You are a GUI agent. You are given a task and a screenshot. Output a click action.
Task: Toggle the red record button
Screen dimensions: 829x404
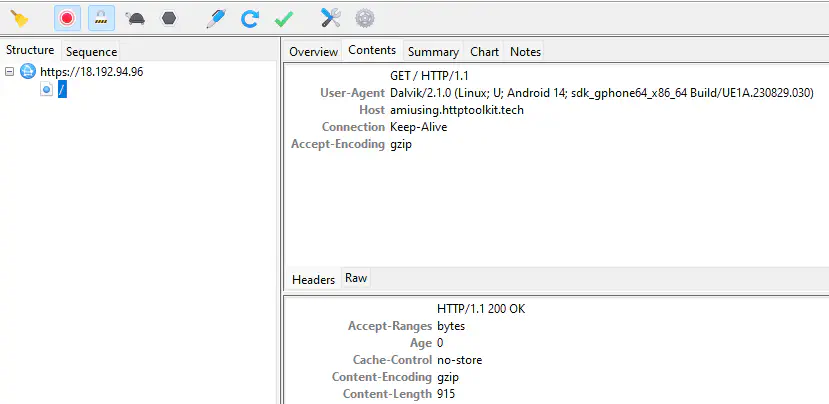(x=67, y=17)
